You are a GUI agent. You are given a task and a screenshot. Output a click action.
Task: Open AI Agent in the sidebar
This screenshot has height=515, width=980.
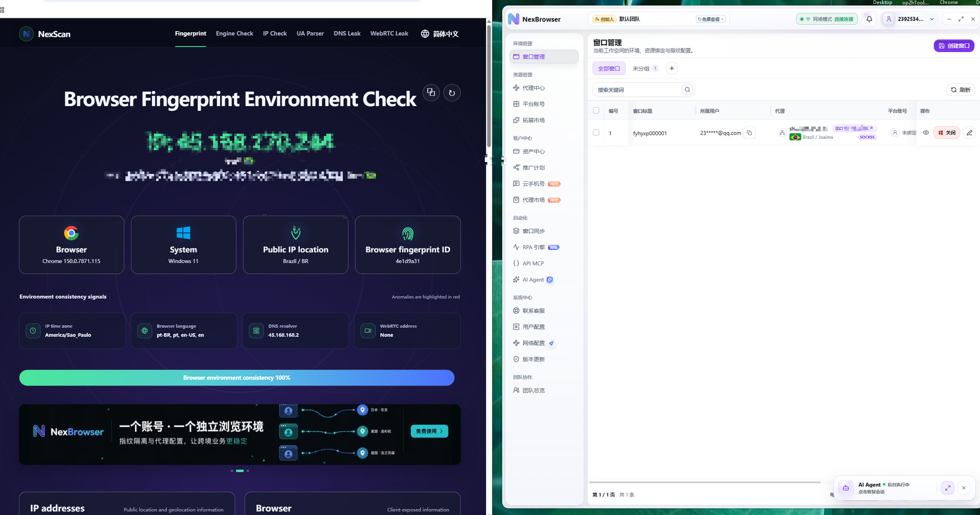pos(544,280)
